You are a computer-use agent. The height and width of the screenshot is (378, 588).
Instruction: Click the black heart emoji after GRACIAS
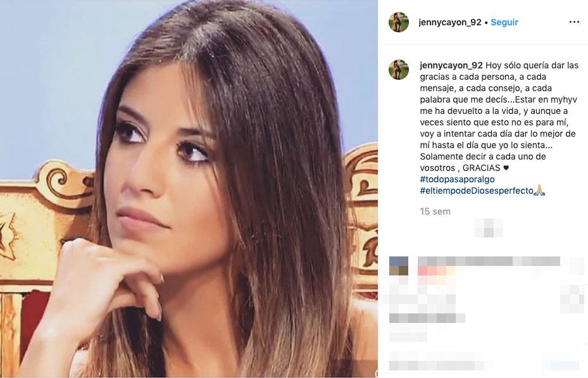point(506,168)
